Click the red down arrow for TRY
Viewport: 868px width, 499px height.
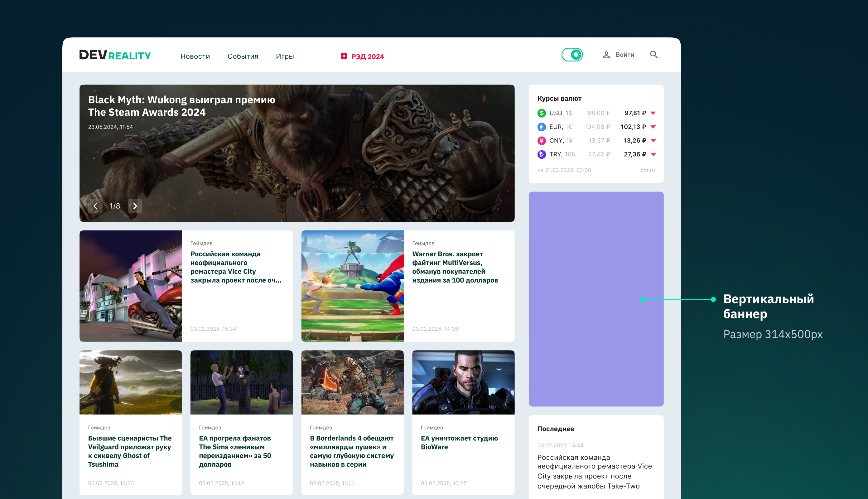pyautogui.click(x=653, y=154)
